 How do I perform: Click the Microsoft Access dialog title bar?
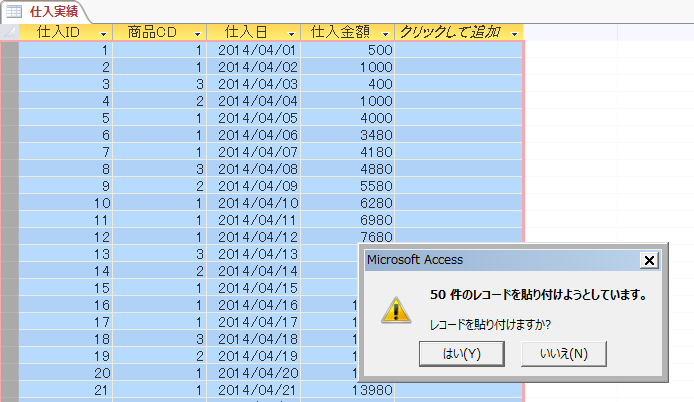tap(490, 260)
